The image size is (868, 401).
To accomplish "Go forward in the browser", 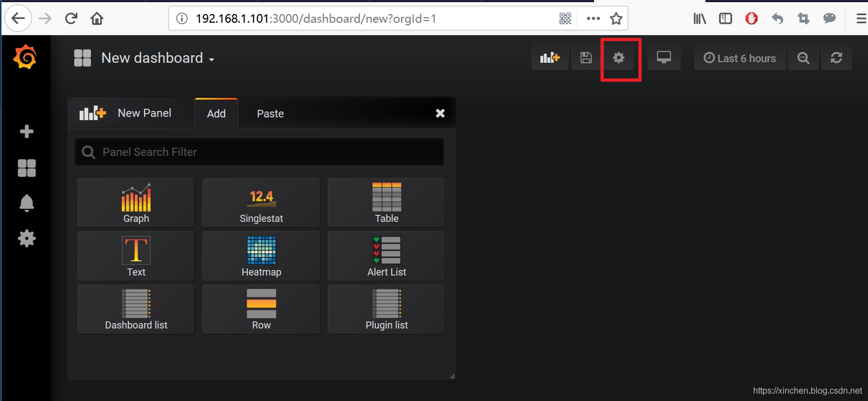I will coord(45,18).
